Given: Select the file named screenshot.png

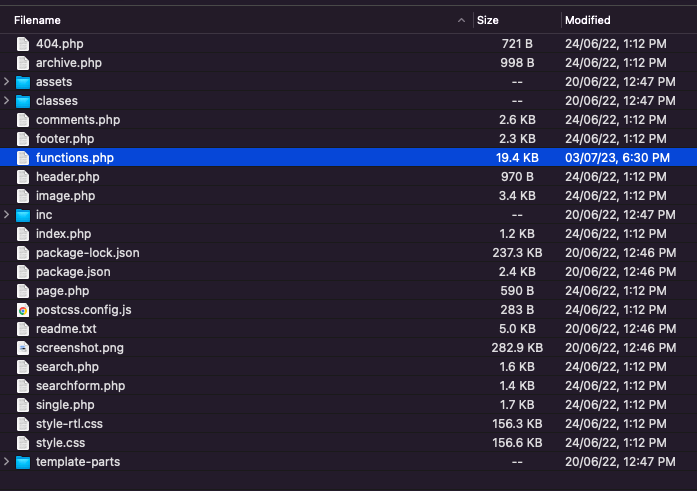Looking at the screenshot, I should pyautogui.click(x=80, y=348).
